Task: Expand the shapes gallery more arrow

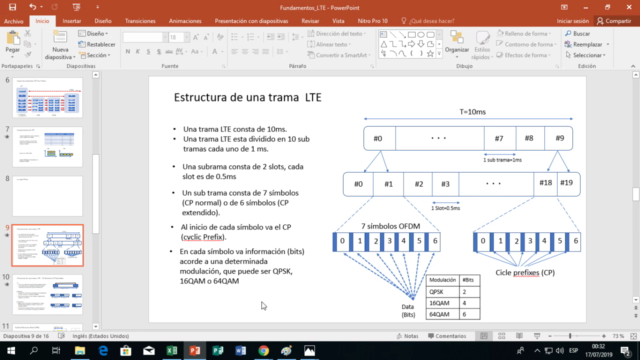Action: (439, 53)
